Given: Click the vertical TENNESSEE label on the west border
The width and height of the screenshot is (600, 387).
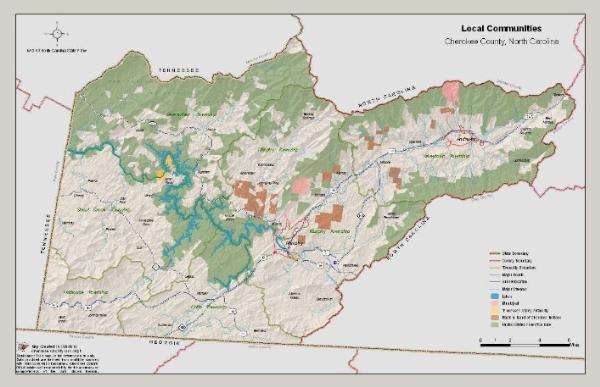Looking at the screenshot, I should [45, 234].
